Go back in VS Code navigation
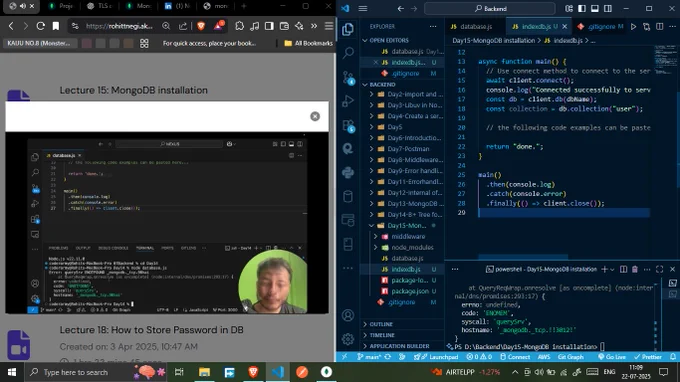This screenshot has height=382, width=680. (x=401, y=8)
